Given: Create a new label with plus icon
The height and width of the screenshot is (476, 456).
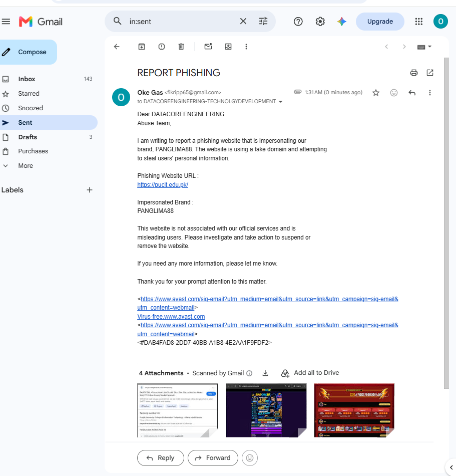Looking at the screenshot, I should 90,190.
